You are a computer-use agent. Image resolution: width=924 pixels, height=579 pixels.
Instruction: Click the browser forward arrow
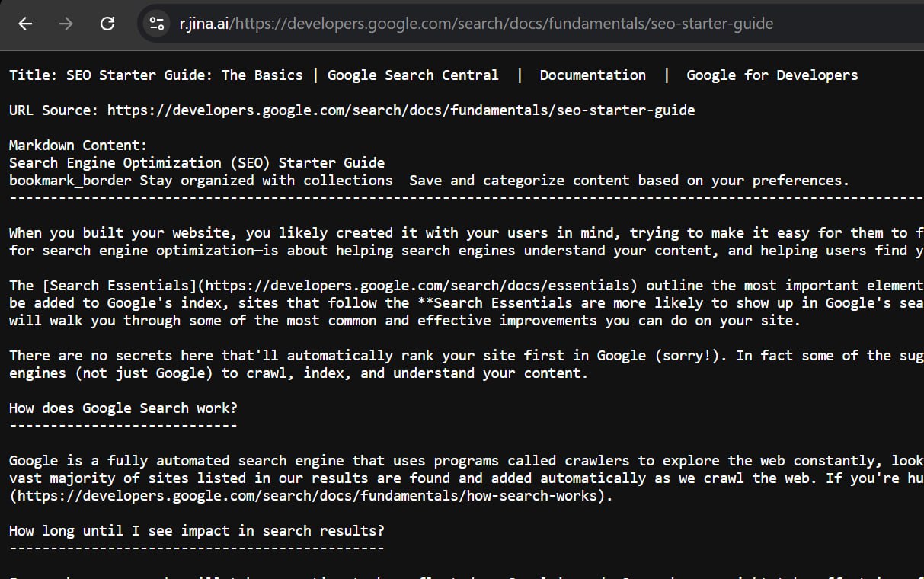(x=66, y=24)
